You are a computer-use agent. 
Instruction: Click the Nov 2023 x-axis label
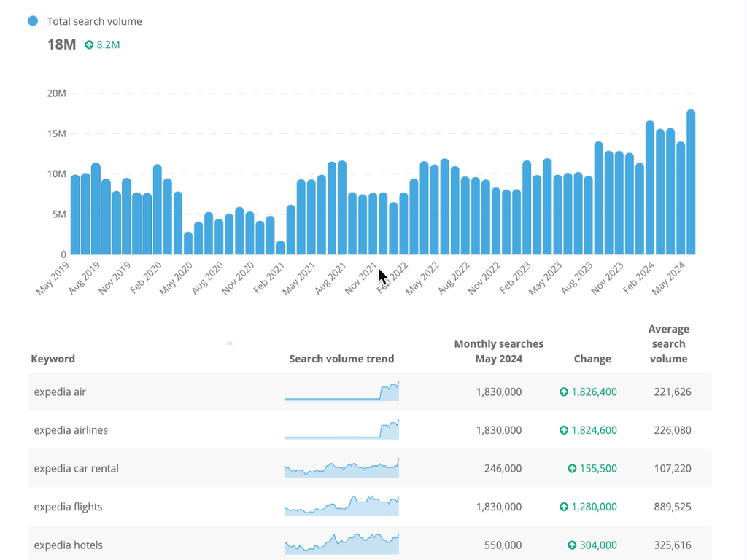pos(608,278)
